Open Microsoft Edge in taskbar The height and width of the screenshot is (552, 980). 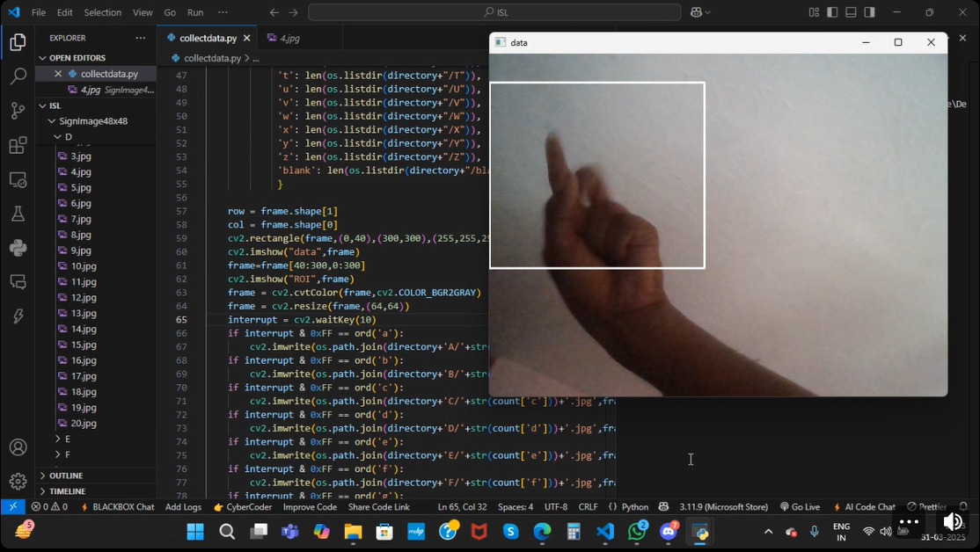coord(542,532)
